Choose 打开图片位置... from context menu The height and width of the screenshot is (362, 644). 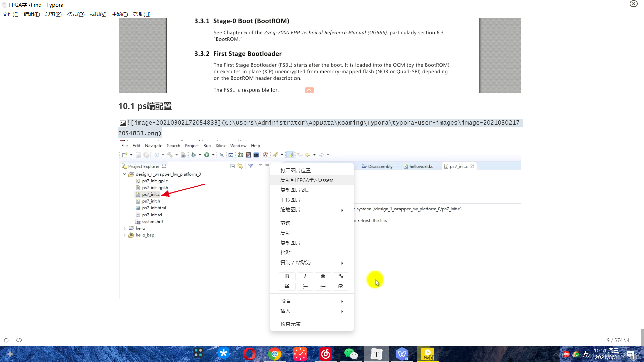tap(312, 171)
